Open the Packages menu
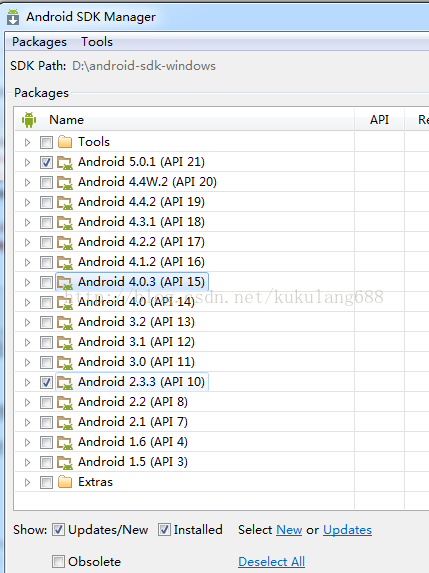The image size is (429, 573). pos(39,42)
